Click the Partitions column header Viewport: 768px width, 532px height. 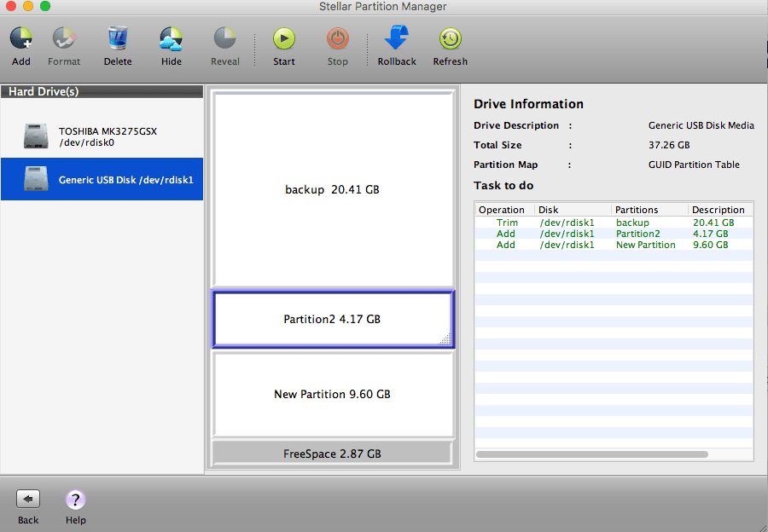click(x=650, y=210)
